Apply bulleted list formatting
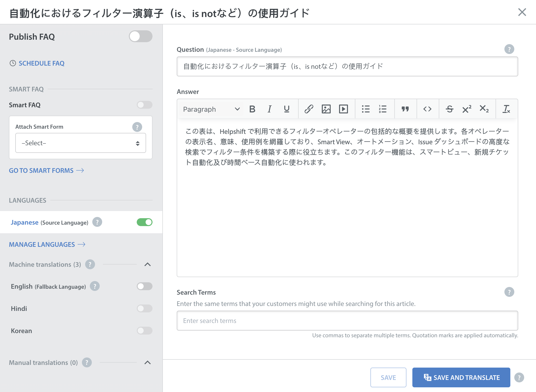The image size is (536, 392). 365,109
